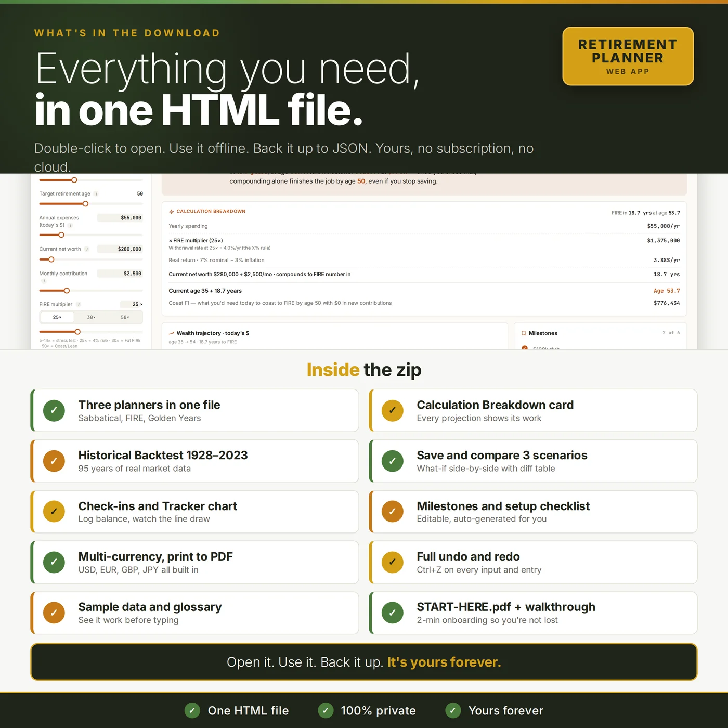Screen dimensions: 728x728
Task: Open the Full undo and redo card
Action: point(533,562)
